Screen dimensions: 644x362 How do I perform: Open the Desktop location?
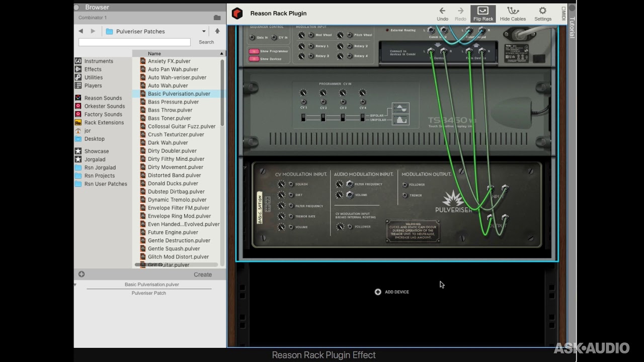(95, 139)
